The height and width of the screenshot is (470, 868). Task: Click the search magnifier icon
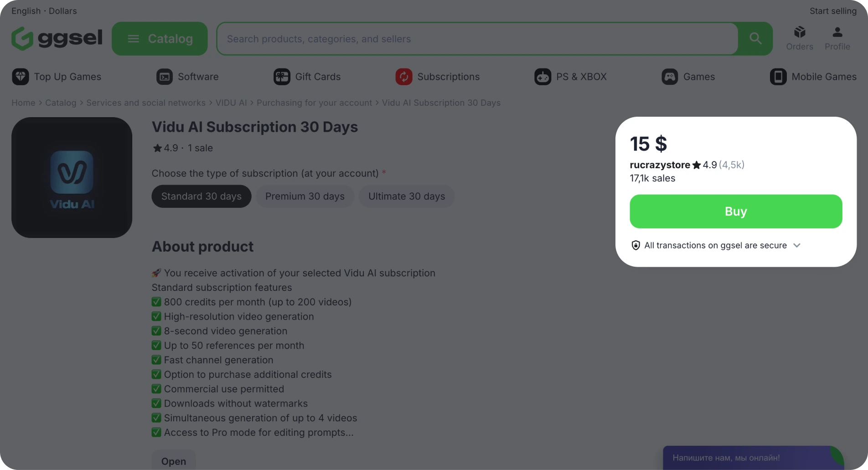(x=755, y=39)
